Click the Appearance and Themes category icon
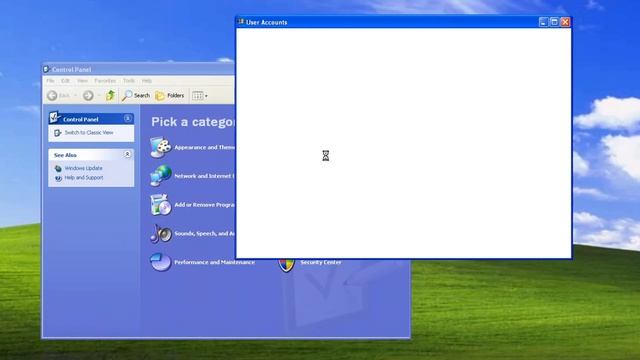640x360 pixels. coord(160,147)
